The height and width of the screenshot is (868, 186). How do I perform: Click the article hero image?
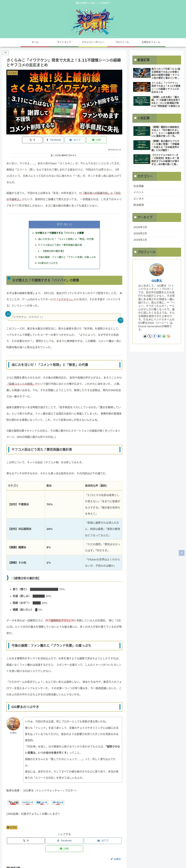pos(64,102)
